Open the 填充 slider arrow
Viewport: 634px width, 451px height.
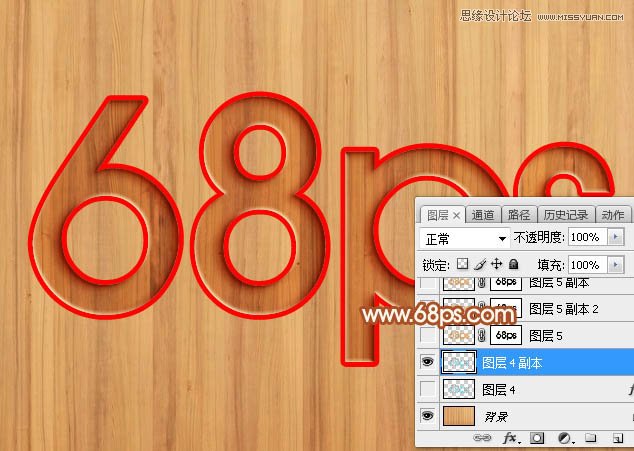tap(616, 265)
